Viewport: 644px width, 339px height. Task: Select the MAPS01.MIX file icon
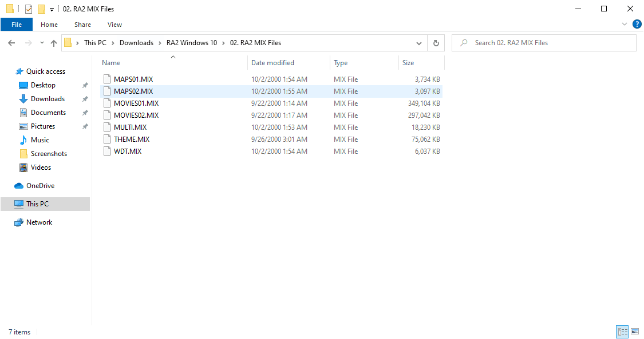(107, 79)
